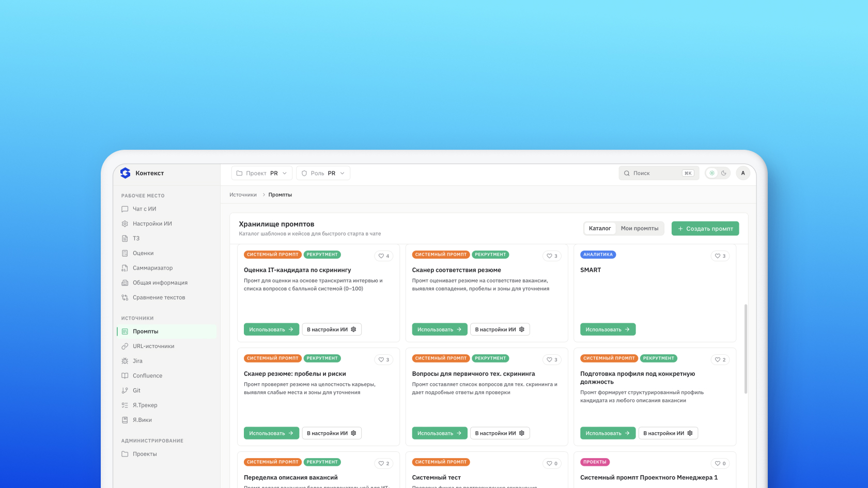Image resolution: width=868 pixels, height=488 pixels.
Task: Send Оценка IT-кандидата to настройки ИИ
Action: 332,329
